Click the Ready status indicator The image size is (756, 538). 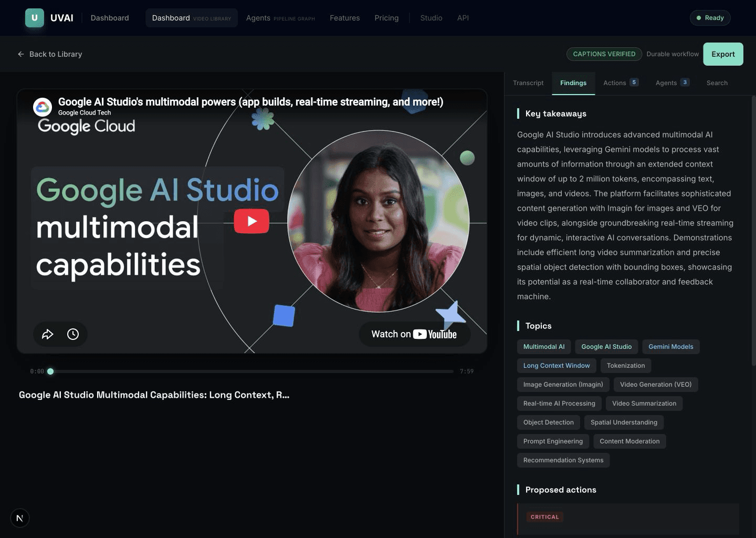click(x=710, y=18)
